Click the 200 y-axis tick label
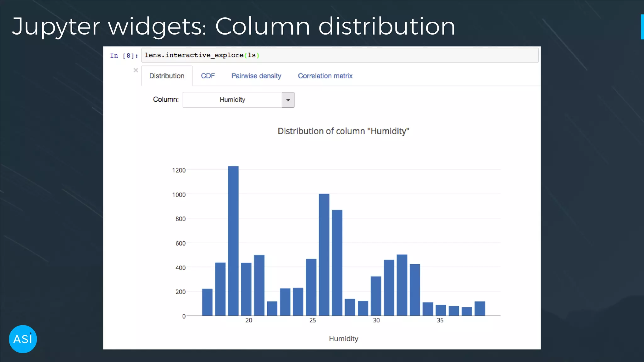644x362 pixels. pos(180,292)
